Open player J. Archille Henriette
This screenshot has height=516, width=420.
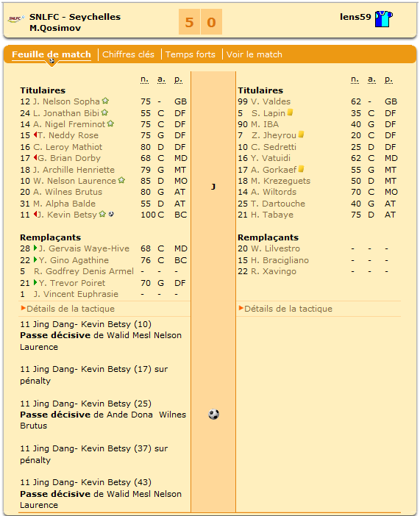coord(74,170)
